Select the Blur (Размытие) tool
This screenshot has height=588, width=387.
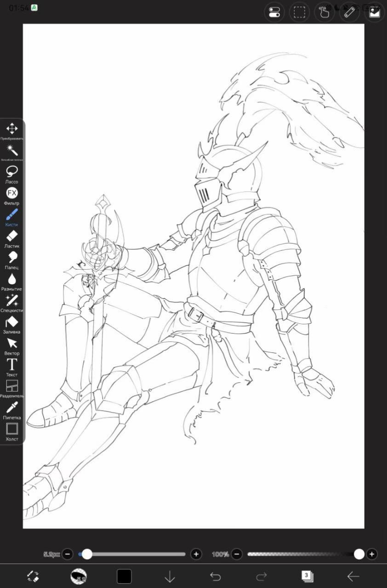click(12, 282)
